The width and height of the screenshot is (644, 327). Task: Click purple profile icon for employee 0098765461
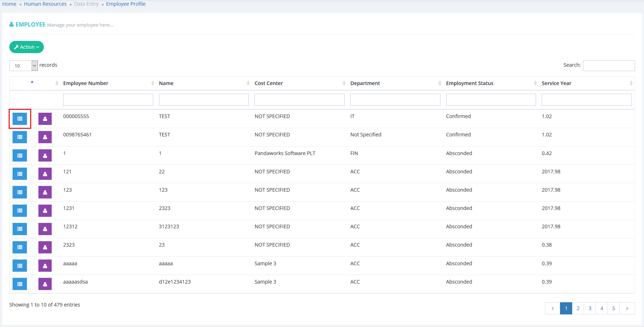(x=45, y=137)
